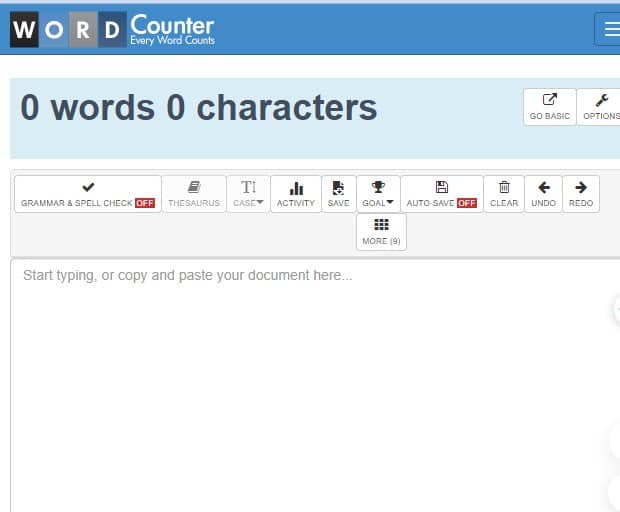This screenshot has width=620, height=512.
Task: Click the OFF badge on Auto-Save
Action: tap(467, 203)
